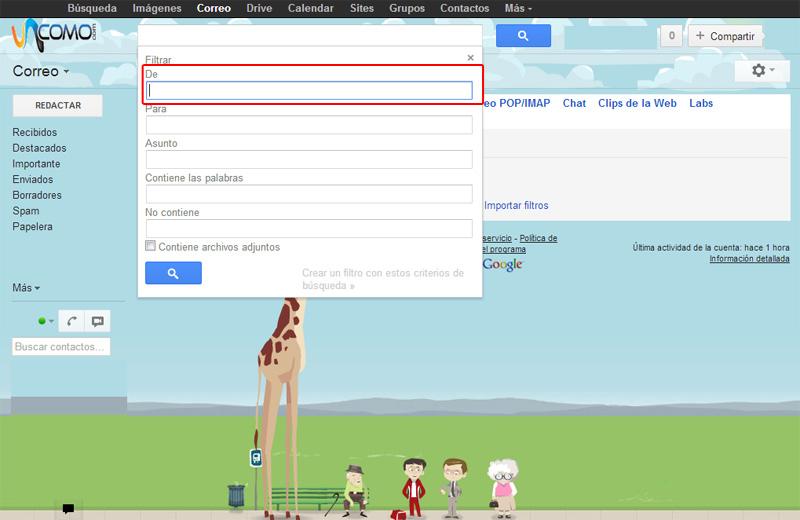
Task: Click the chat bubble icon beside phone
Action: (x=98, y=321)
